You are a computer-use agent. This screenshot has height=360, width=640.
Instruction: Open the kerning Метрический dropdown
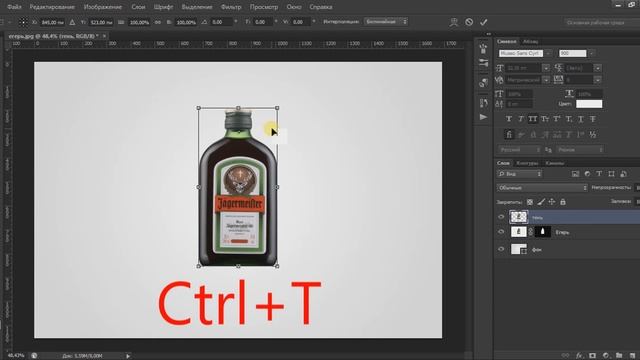(x=546, y=80)
